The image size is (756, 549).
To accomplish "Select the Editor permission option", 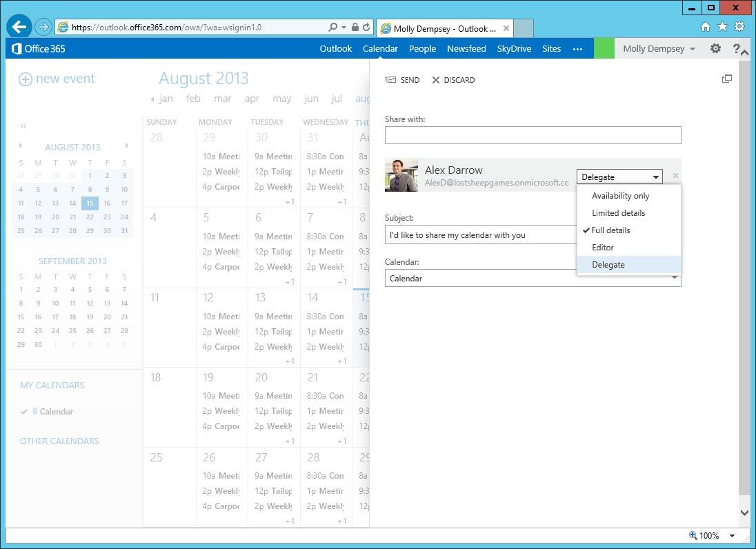I will click(603, 247).
